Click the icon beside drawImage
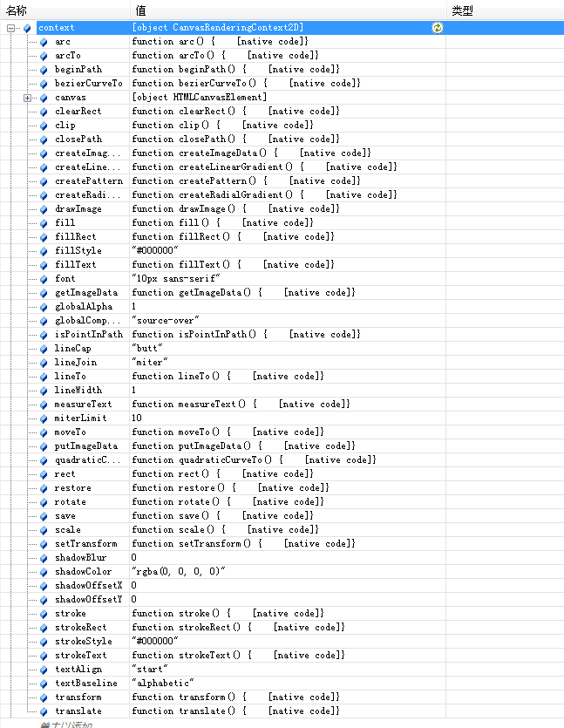 (x=44, y=209)
